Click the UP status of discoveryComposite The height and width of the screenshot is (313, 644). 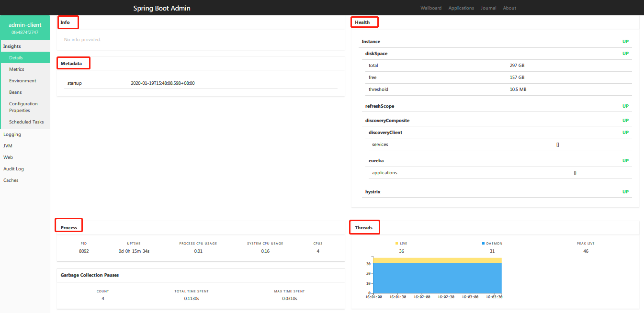(x=625, y=121)
